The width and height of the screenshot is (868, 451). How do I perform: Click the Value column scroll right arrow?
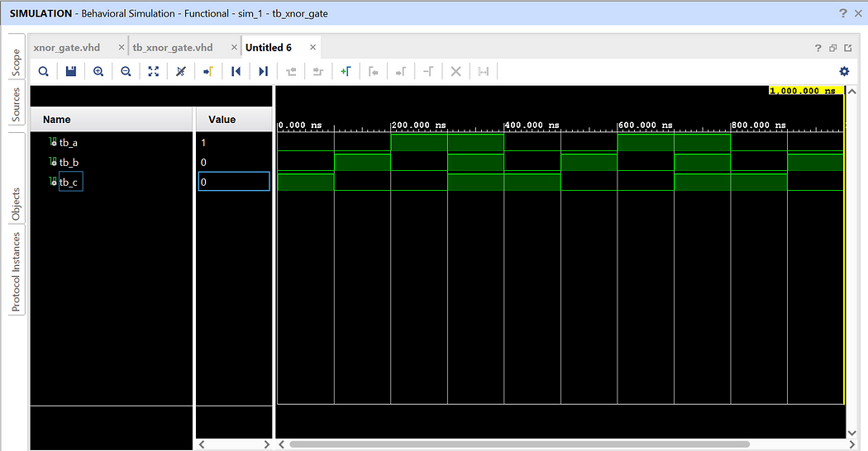267,444
